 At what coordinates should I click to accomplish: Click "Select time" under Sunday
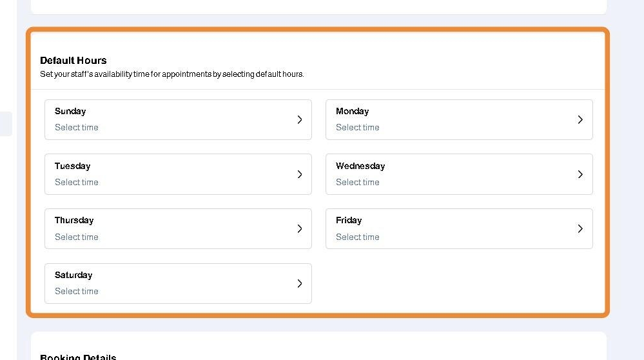click(x=77, y=128)
